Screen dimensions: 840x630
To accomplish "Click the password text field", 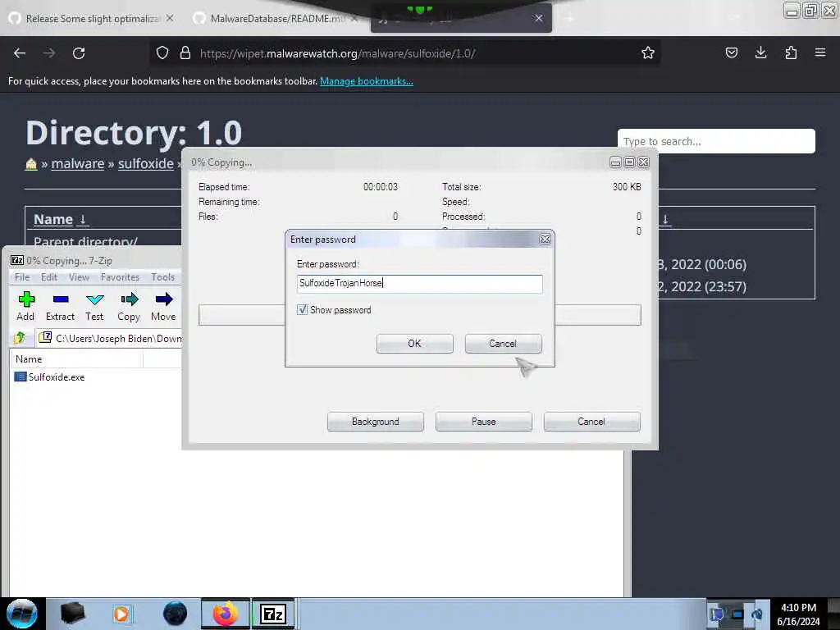I will point(419,283).
